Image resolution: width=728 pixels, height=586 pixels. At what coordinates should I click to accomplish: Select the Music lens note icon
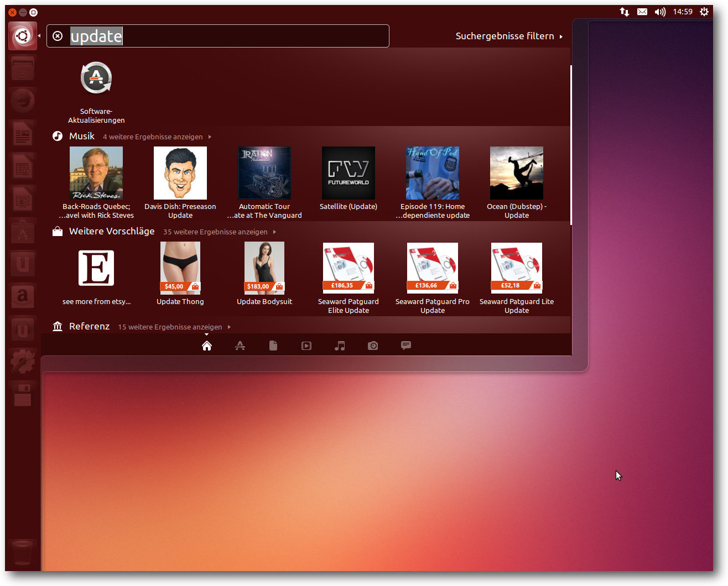[340, 346]
